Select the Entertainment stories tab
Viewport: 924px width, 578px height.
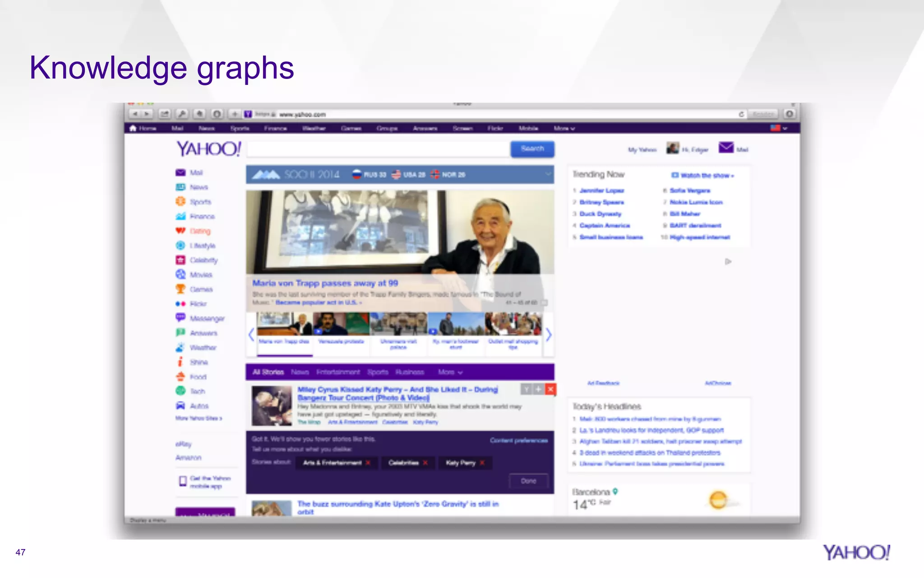[338, 372]
